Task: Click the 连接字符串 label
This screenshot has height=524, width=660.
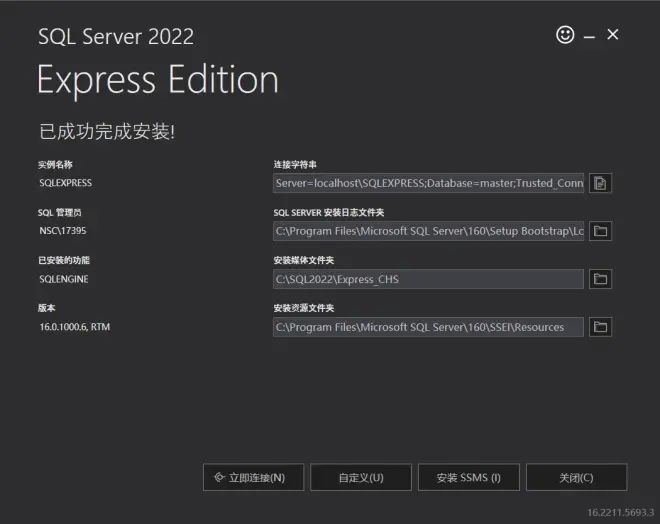Action: [295, 165]
